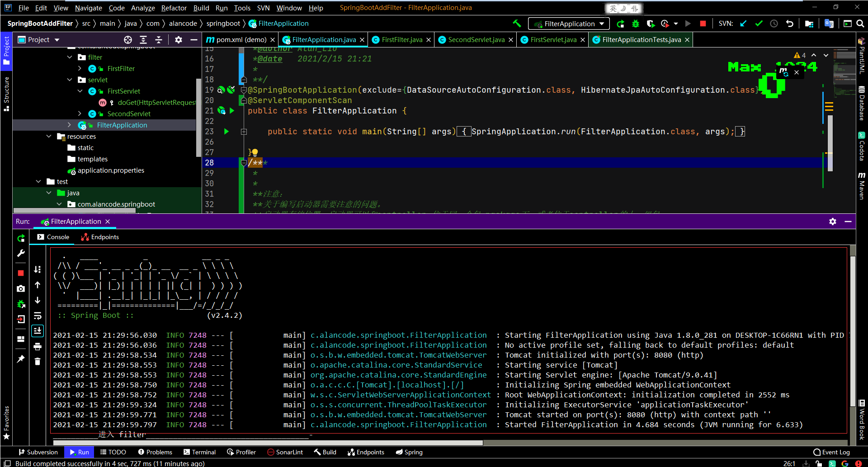
Task: Click the translate icon in the toolbar
Action: (x=829, y=24)
